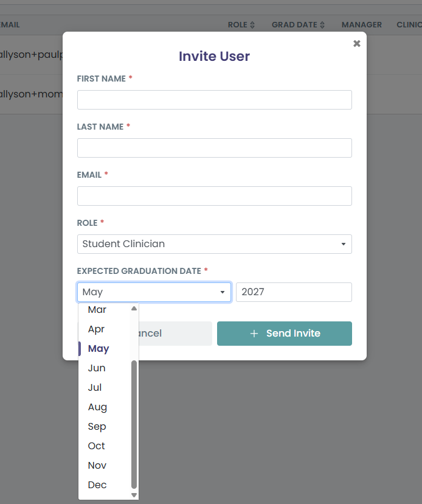Click the month list scrollbar thumb

point(134,424)
